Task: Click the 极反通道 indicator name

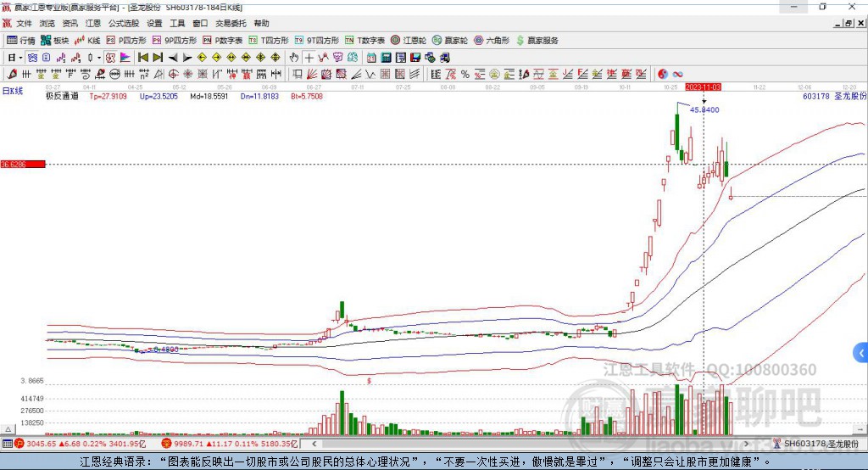Action: [62, 97]
